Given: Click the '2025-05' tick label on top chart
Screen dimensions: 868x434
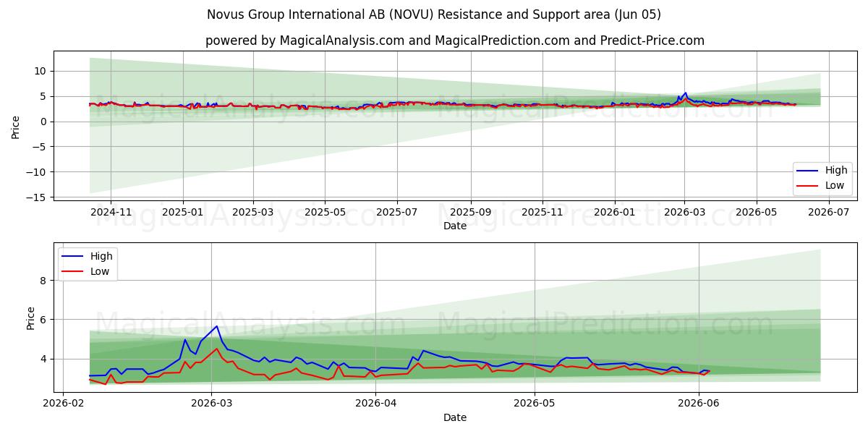Looking at the screenshot, I should [x=325, y=212].
